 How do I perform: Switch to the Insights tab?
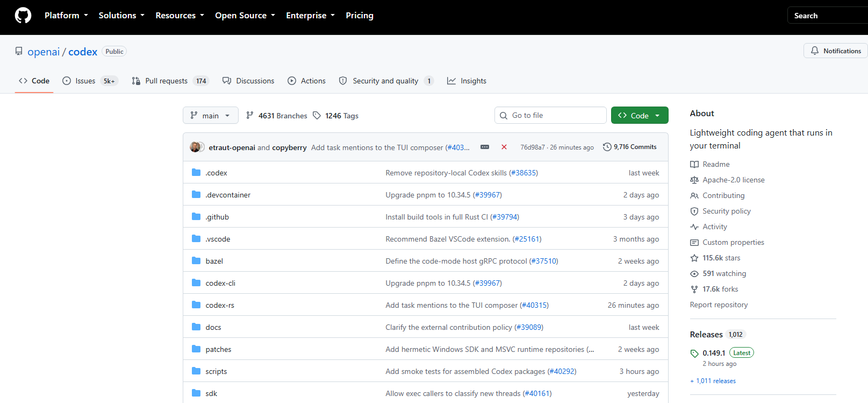point(467,81)
